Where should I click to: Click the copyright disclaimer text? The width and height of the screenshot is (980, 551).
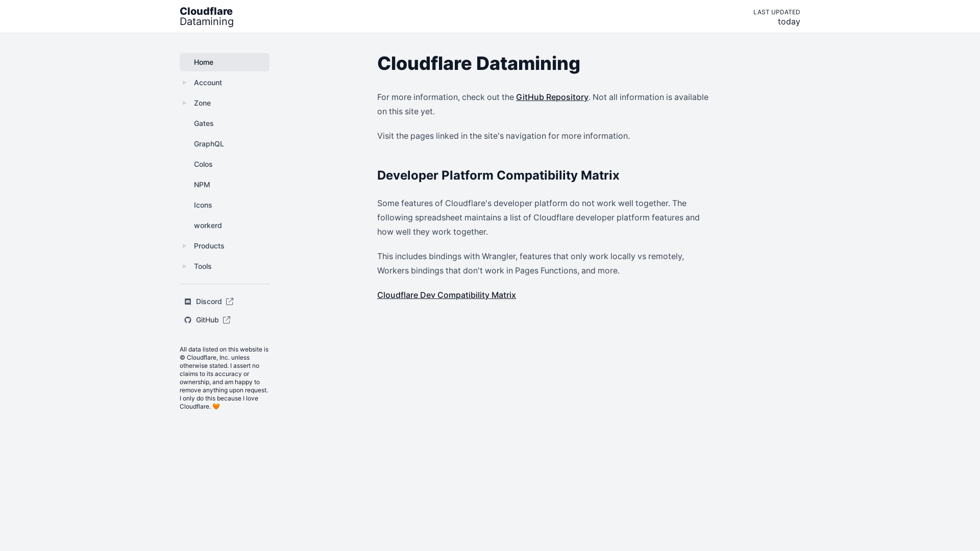point(224,378)
